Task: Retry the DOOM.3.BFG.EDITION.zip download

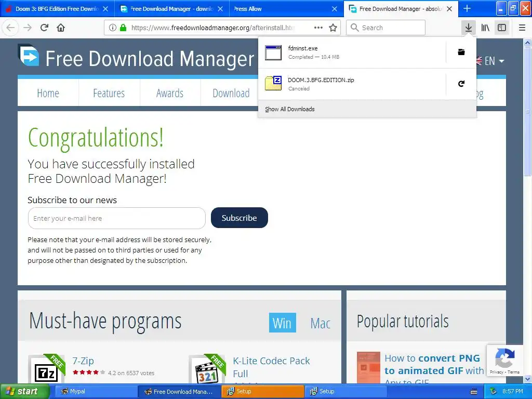Action: click(x=461, y=84)
